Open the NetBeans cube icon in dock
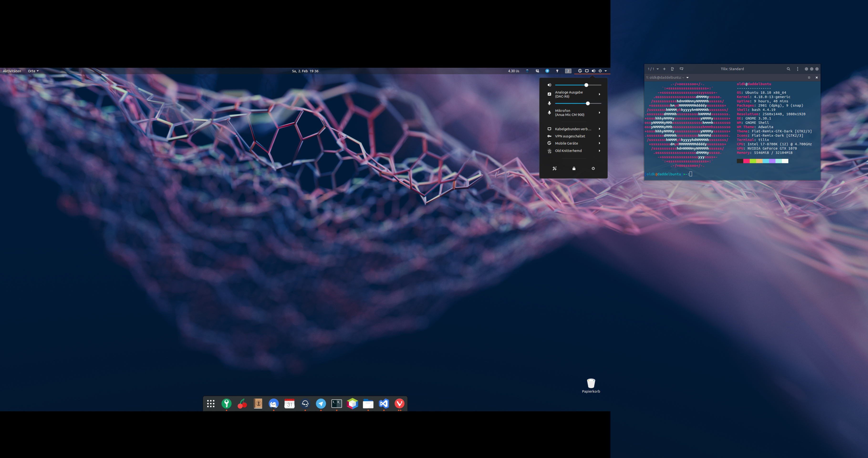This screenshot has width=868, height=458. [x=353, y=404]
